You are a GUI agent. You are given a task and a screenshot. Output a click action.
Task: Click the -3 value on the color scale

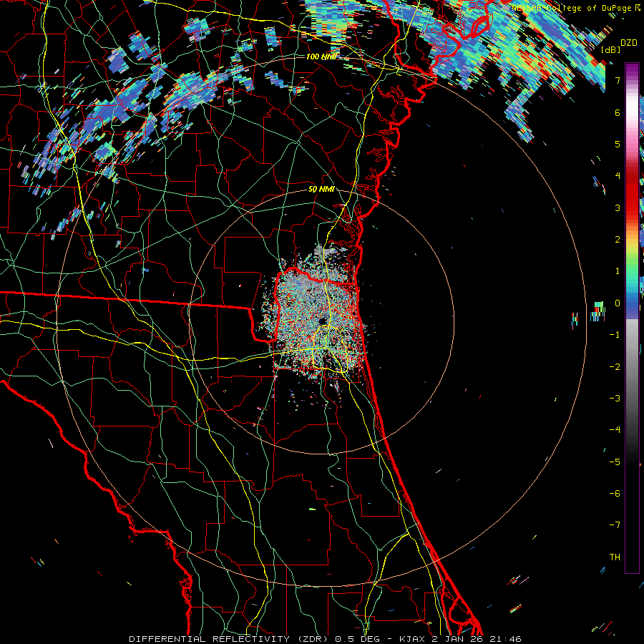click(615, 398)
